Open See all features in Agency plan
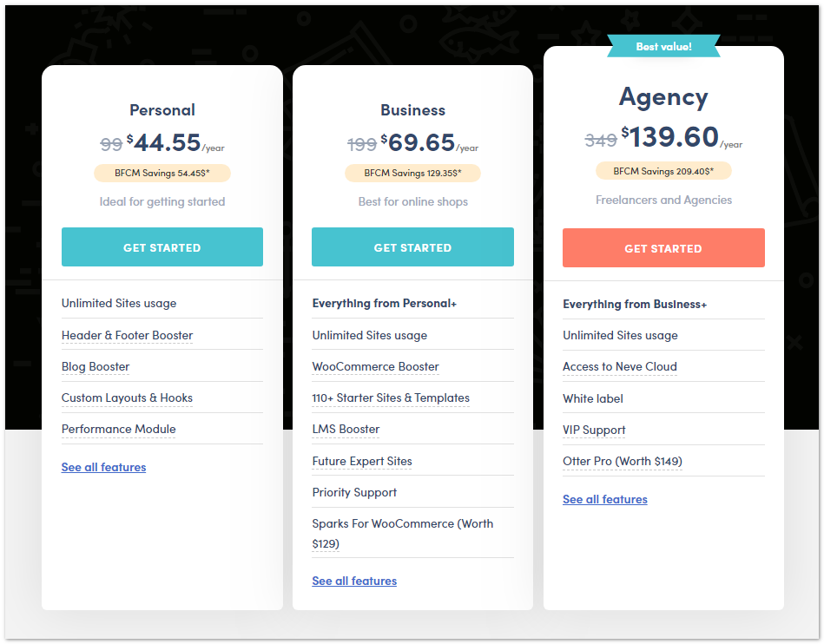Screen dimensions: 824x644 (605, 499)
